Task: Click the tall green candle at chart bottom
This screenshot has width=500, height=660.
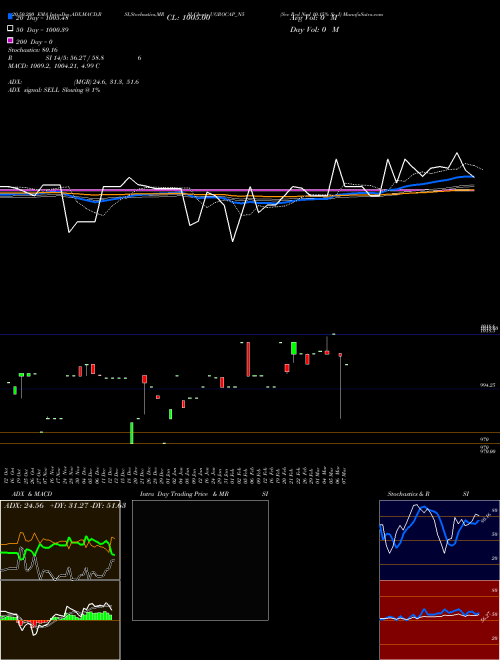Action: (x=132, y=433)
